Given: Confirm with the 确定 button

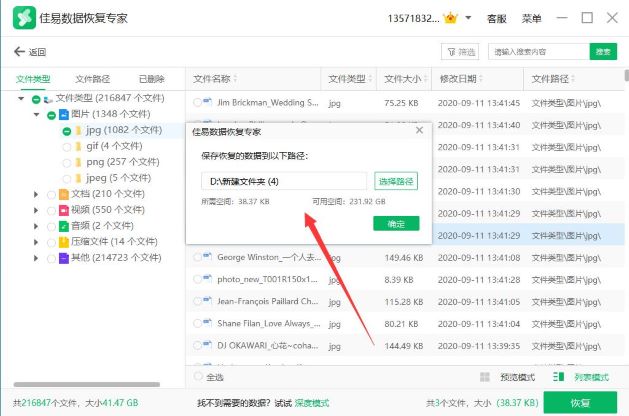Looking at the screenshot, I should tap(396, 224).
